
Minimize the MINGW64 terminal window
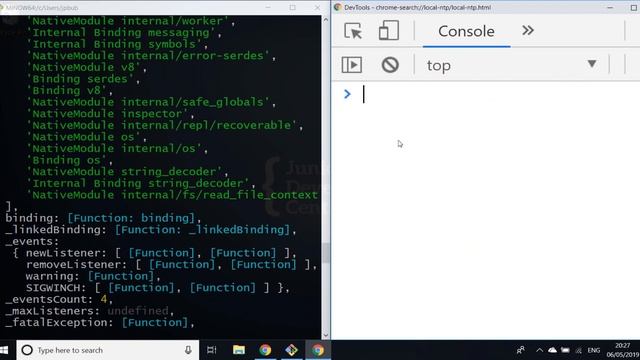(268, 7)
